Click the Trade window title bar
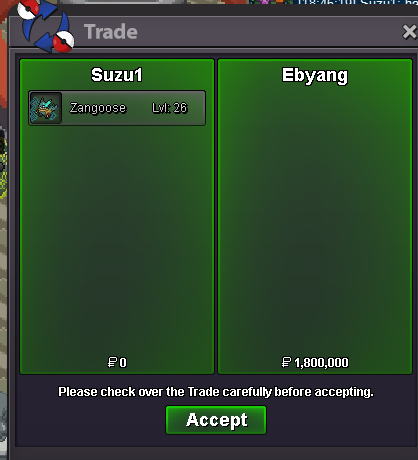This screenshot has width=418, height=460. tap(213, 32)
